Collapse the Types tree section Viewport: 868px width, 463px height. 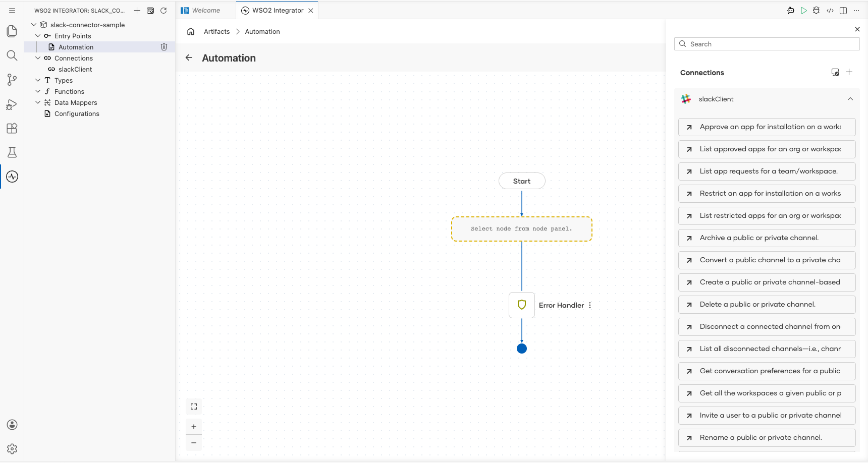(38, 80)
